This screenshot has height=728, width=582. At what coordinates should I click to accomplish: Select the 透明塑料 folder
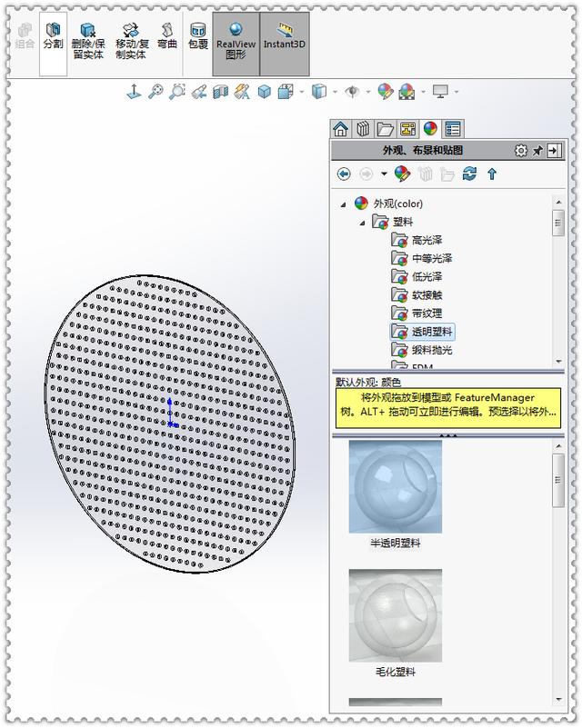pyautogui.click(x=422, y=332)
